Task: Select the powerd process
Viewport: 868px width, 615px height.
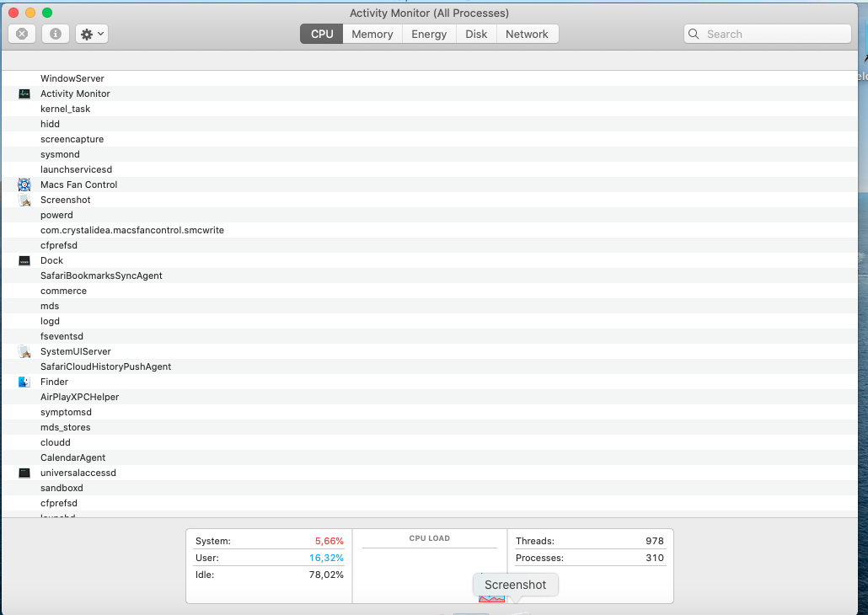Action: [56, 215]
